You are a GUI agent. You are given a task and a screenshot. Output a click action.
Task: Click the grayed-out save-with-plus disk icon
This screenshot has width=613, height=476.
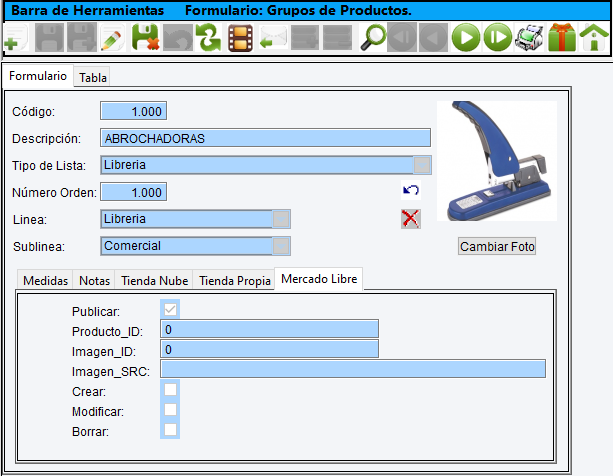pos(82,38)
